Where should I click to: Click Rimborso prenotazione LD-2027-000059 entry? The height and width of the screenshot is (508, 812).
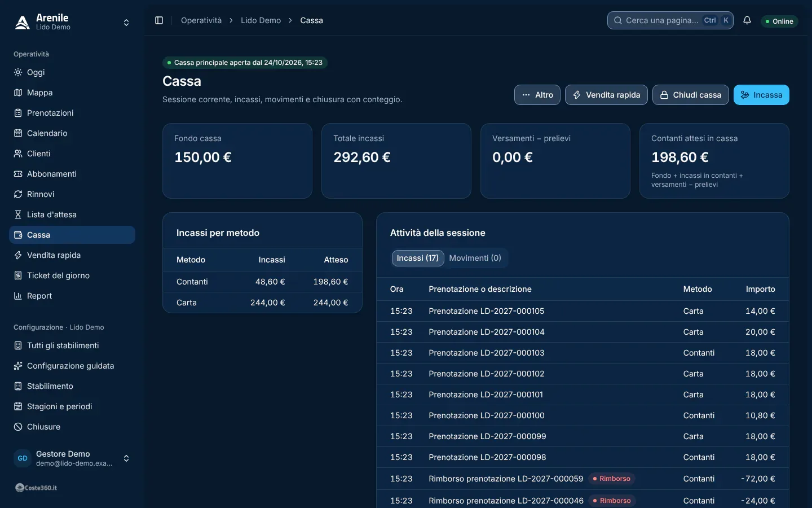click(582, 479)
